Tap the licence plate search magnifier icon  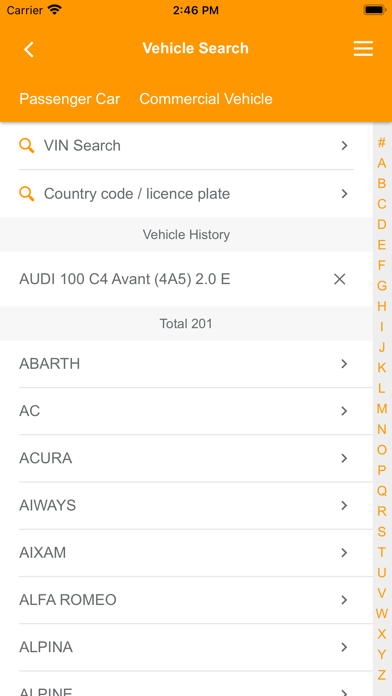(x=27, y=194)
